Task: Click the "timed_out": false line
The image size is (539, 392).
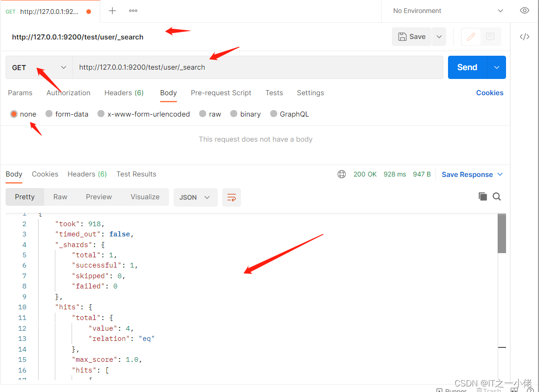Action: pos(94,234)
